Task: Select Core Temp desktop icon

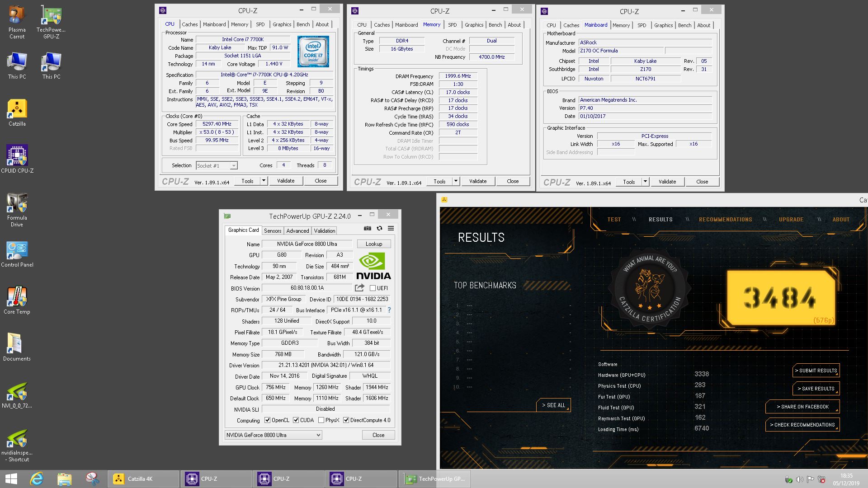Action: click(x=17, y=301)
